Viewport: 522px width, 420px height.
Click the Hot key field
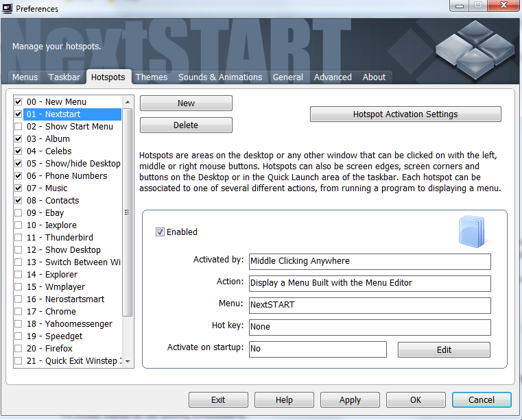[x=370, y=328]
